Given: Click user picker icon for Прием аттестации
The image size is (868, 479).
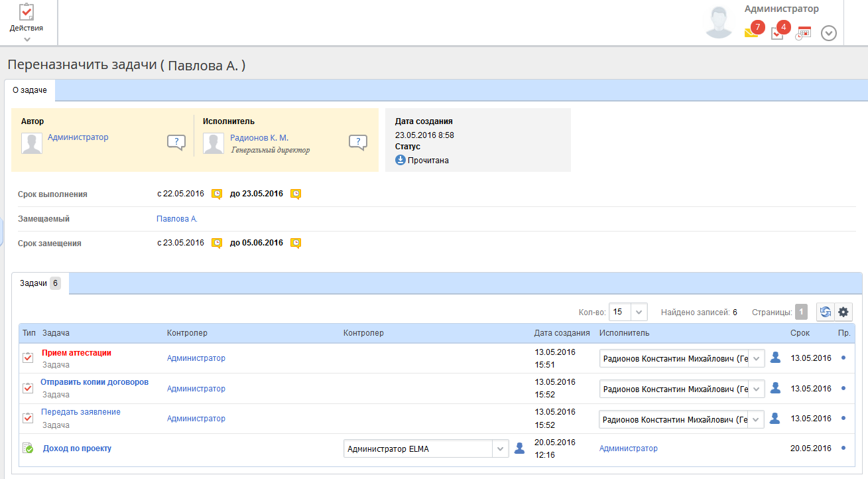Looking at the screenshot, I should (x=775, y=358).
